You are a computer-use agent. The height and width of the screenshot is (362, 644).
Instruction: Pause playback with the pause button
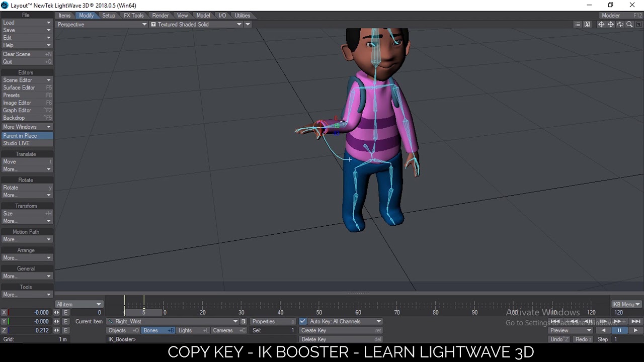tap(619, 330)
